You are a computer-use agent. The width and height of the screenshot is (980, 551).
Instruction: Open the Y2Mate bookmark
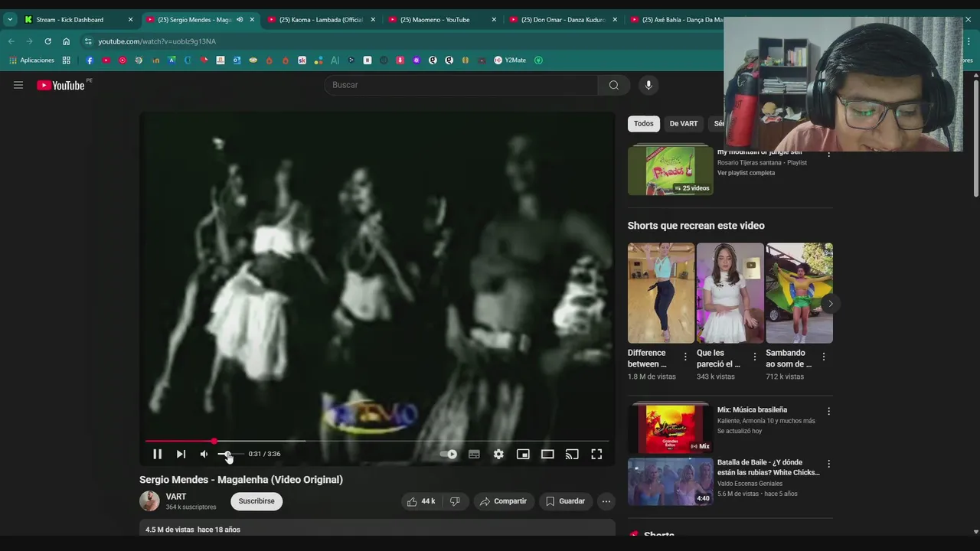[x=510, y=60]
